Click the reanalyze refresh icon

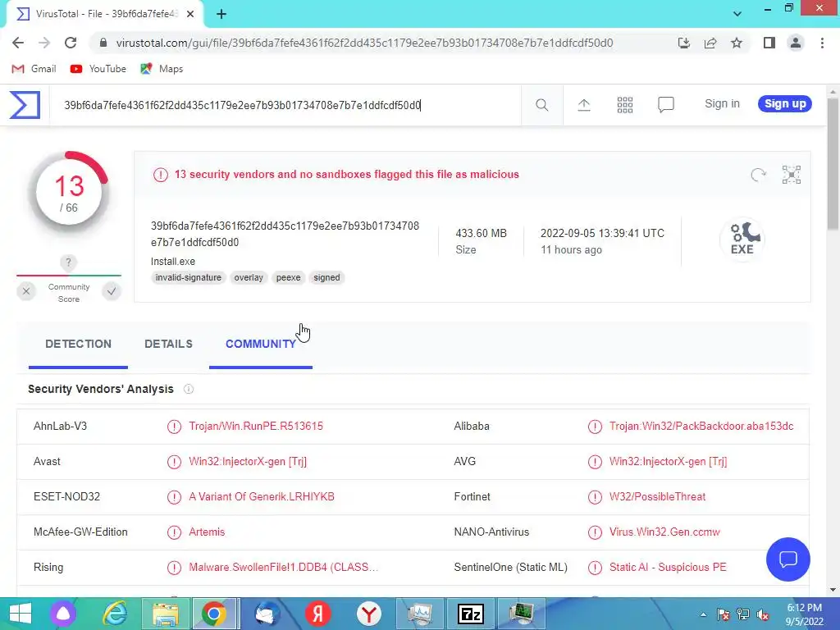pyautogui.click(x=758, y=175)
